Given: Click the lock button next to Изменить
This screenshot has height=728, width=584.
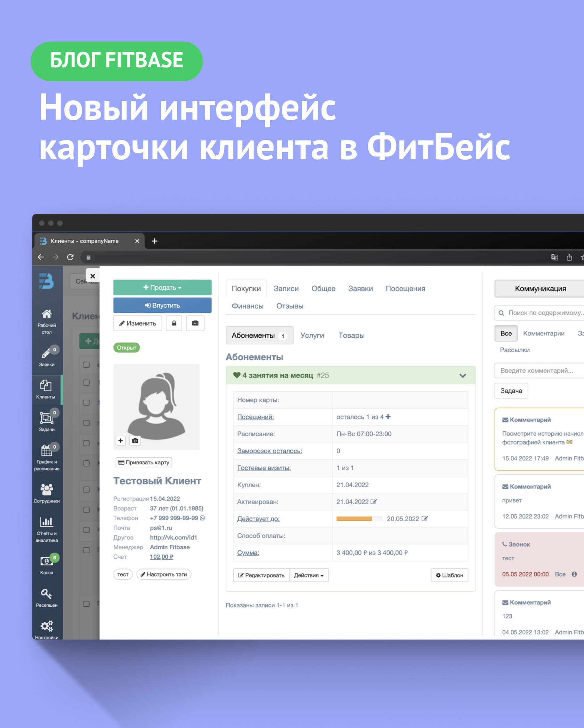Looking at the screenshot, I should click(x=174, y=323).
